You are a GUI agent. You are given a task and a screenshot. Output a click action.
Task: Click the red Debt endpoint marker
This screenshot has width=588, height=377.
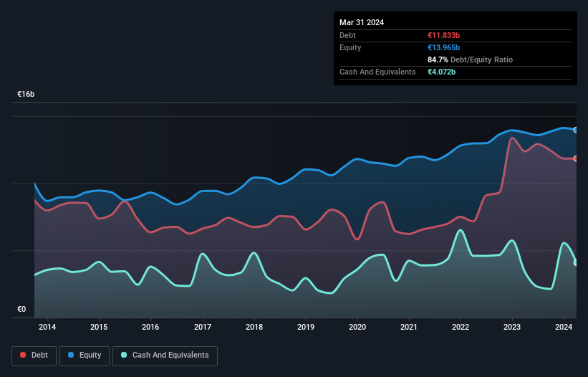click(576, 158)
